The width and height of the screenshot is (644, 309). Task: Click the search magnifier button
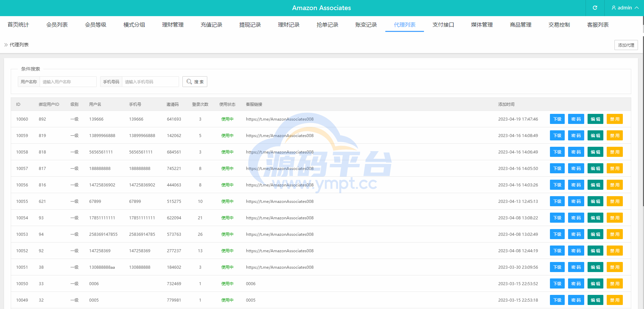195,82
